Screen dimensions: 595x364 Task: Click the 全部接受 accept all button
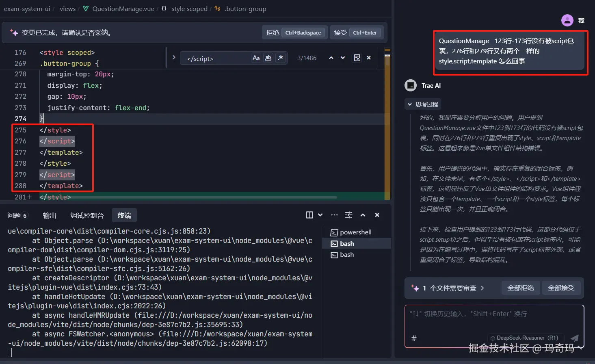point(561,288)
